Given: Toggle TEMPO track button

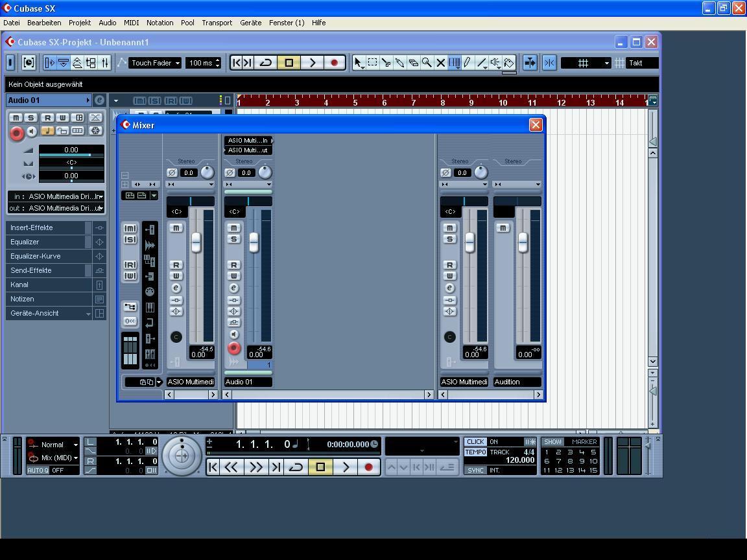Looking at the screenshot, I should tap(475, 452).
